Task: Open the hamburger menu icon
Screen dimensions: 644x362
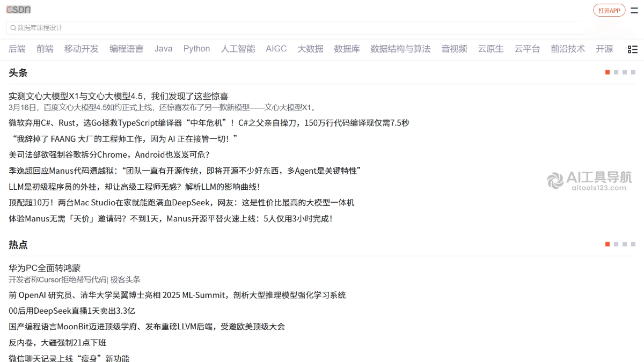Action: point(634,11)
